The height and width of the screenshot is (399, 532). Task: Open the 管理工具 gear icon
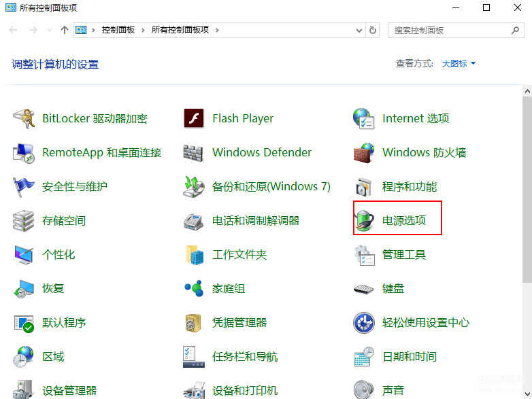(x=365, y=255)
